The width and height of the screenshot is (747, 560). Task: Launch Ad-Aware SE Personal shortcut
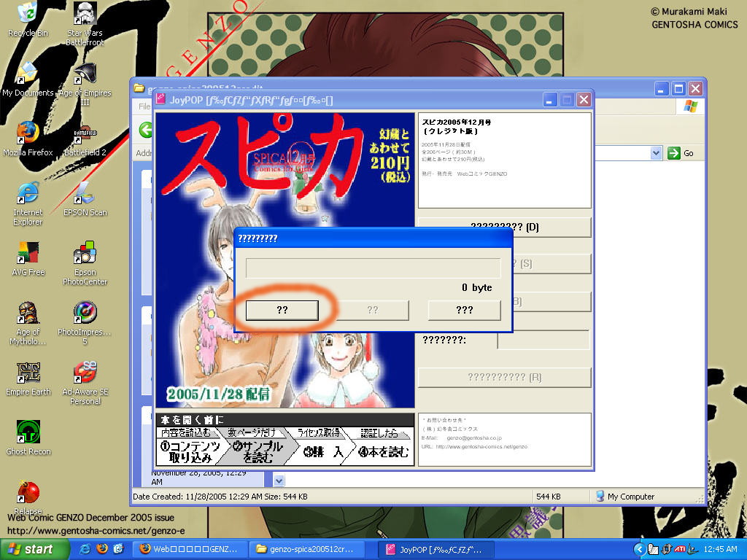[85, 374]
